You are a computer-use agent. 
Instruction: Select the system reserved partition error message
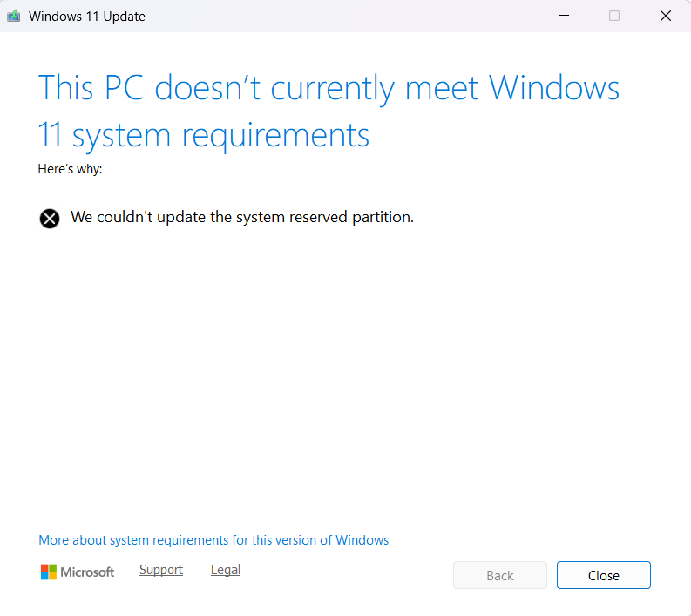[x=242, y=217]
